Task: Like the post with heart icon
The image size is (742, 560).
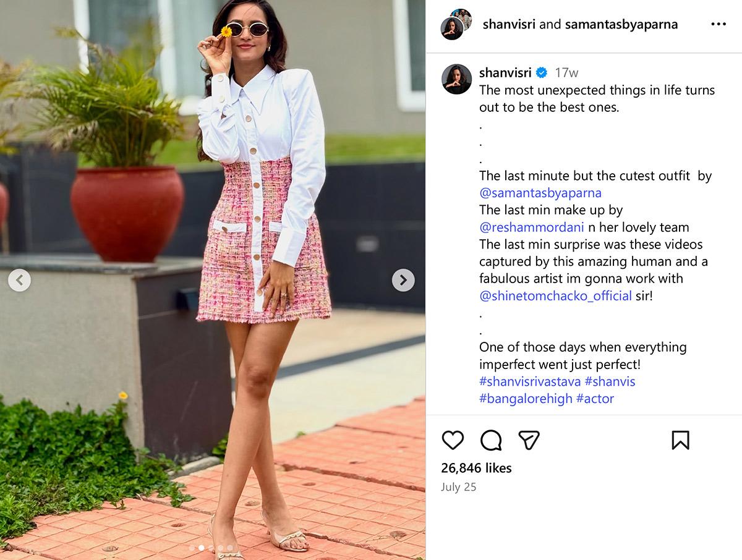Action: (x=453, y=440)
